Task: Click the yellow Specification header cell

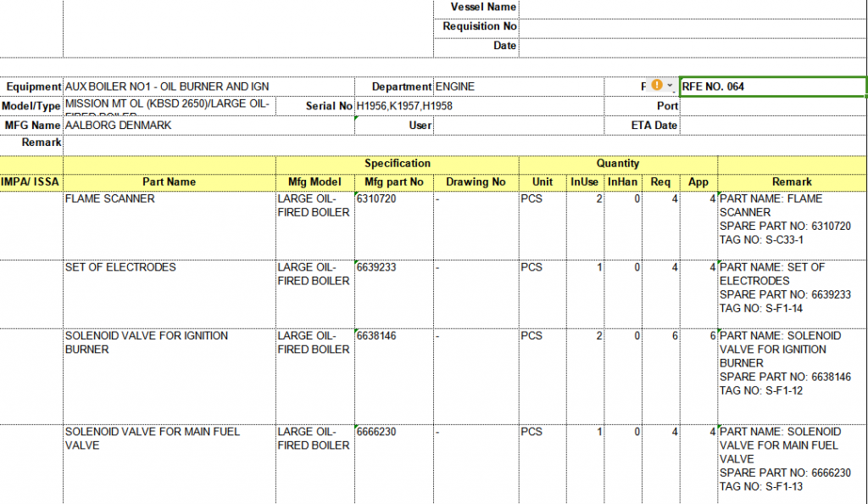Action: 397,163
